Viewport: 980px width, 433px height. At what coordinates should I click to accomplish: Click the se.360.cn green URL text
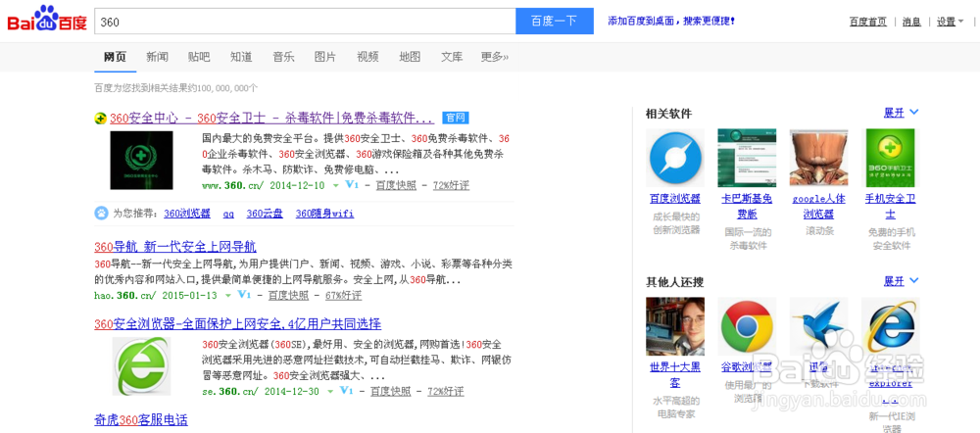[230, 392]
